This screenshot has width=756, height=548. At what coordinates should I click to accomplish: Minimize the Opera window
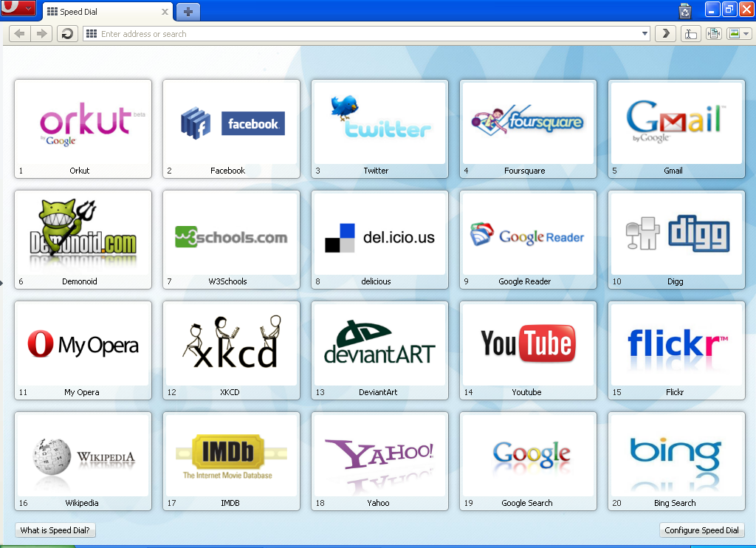point(712,9)
